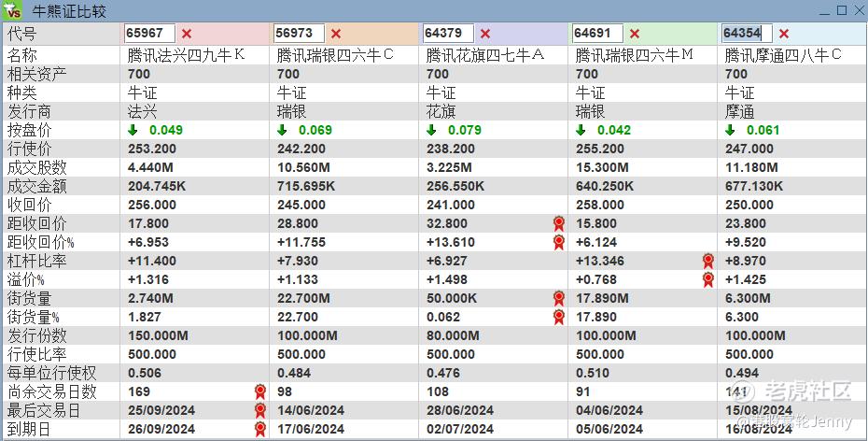Click the issuer cell 法兴
This screenshot has width=868, height=441.
pos(142,112)
